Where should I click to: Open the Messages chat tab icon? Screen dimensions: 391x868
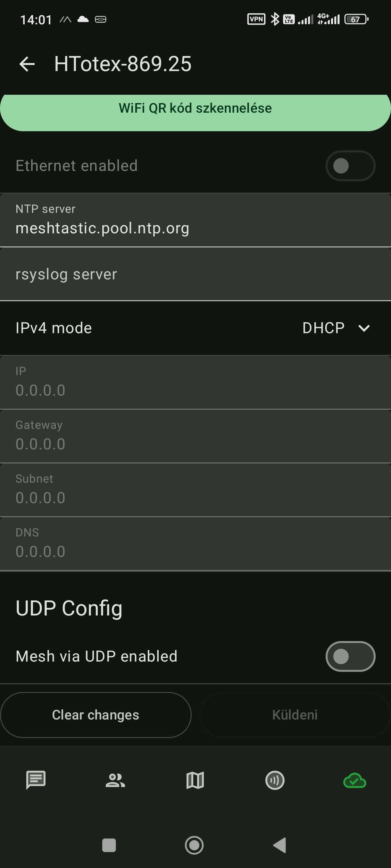(36, 780)
